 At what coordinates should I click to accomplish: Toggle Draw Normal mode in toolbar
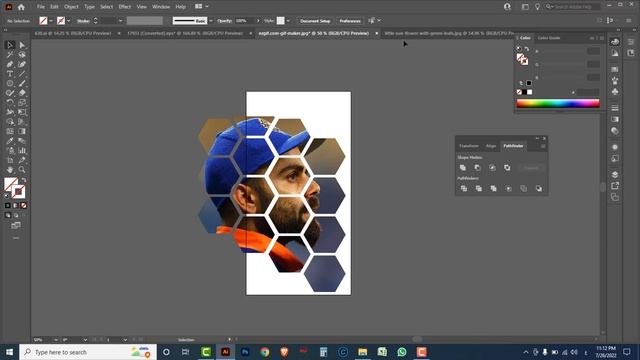(8, 216)
